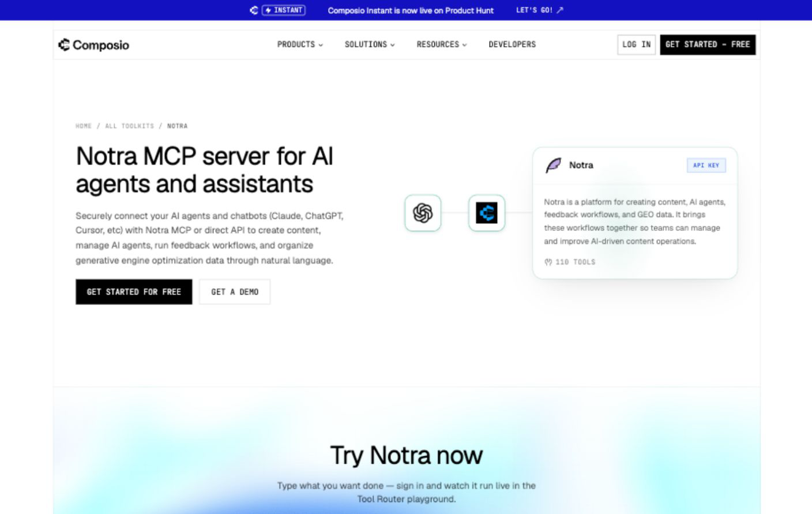
Task: Go to the HOME breadcrumb
Action: [x=84, y=126]
